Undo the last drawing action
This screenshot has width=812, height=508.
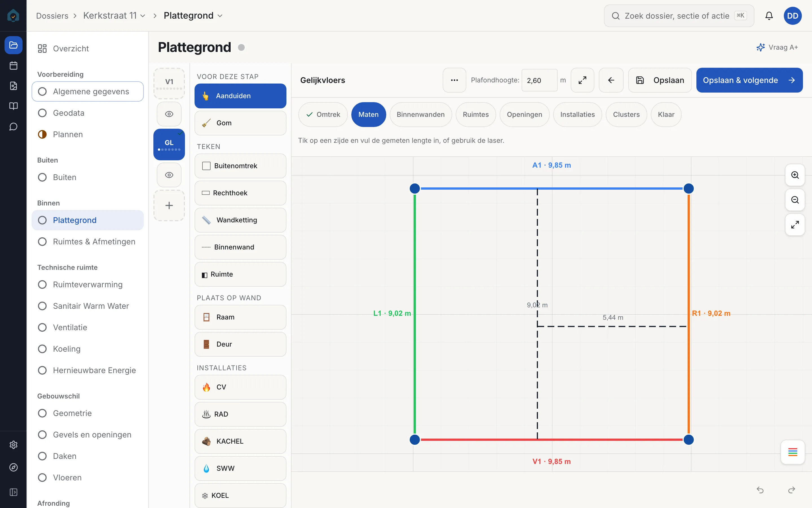760,490
